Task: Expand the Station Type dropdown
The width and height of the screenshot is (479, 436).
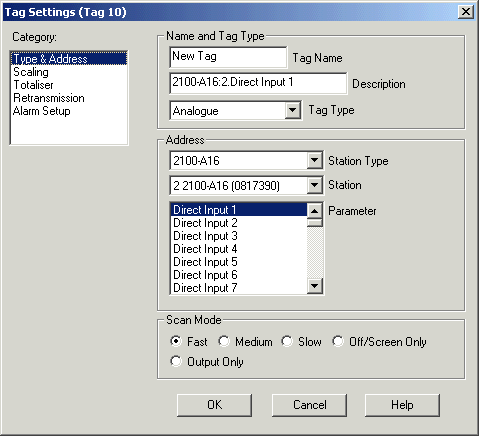Action: click(x=314, y=160)
